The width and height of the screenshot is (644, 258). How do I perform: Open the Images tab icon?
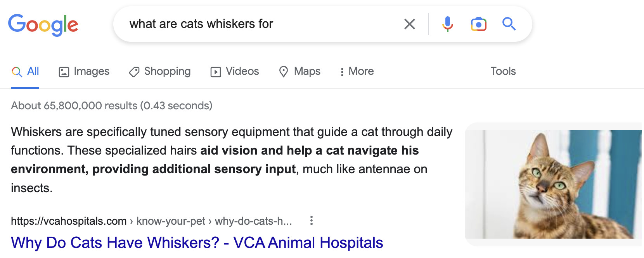pyautogui.click(x=63, y=71)
